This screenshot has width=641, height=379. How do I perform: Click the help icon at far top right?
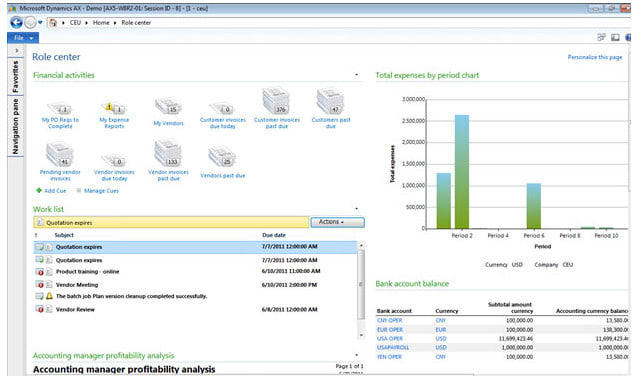pyautogui.click(x=628, y=37)
